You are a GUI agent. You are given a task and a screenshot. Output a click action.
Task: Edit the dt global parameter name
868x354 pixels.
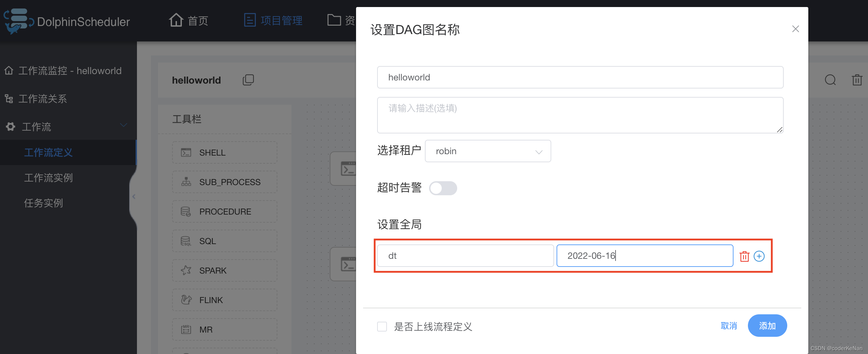pyautogui.click(x=465, y=256)
